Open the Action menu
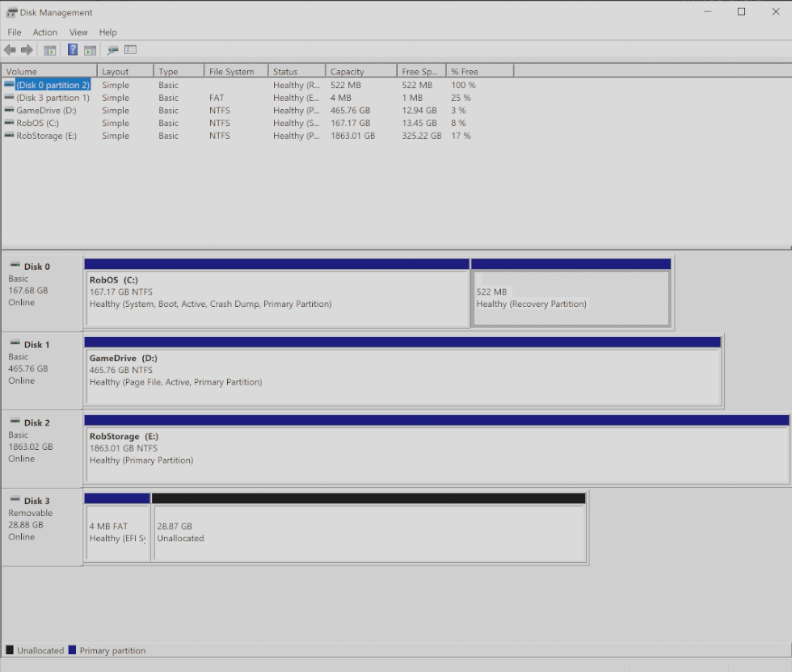The height and width of the screenshot is (672, 792). tap(45, 32)
